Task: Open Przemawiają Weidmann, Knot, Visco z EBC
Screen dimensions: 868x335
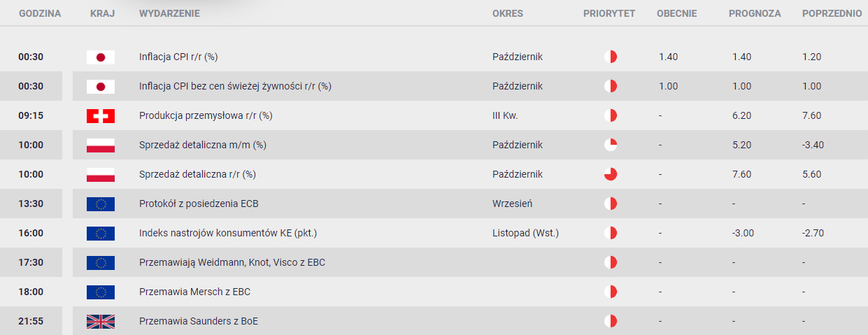Action: click(x=232, y=263)
